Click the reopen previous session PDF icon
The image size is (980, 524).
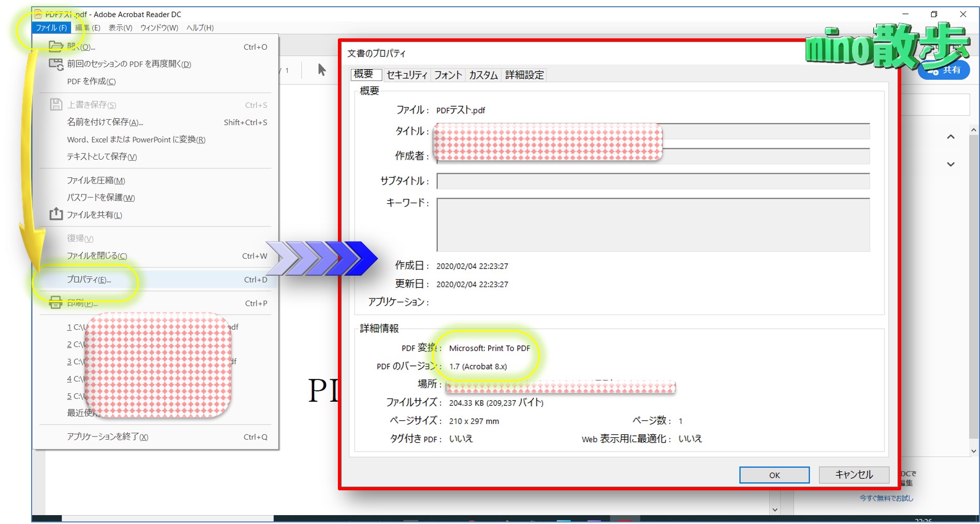tap(55, 64)
